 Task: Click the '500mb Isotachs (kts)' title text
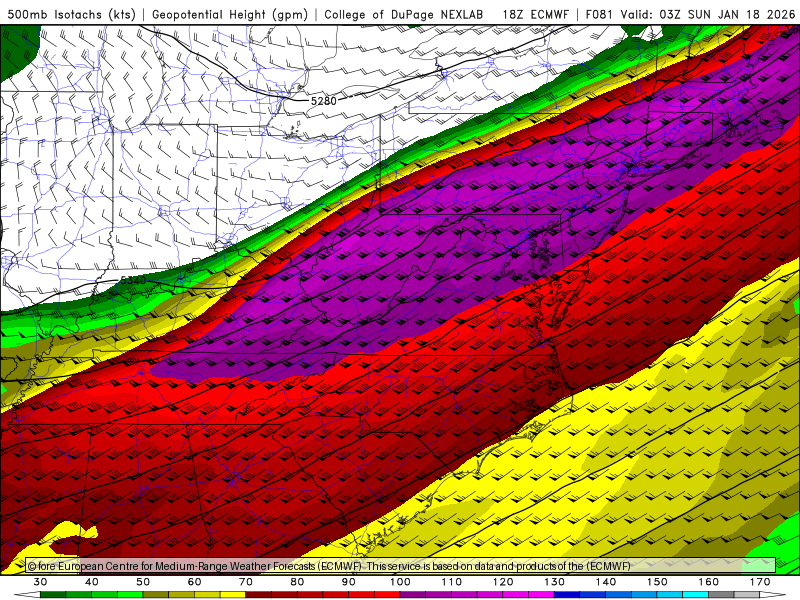71,14
